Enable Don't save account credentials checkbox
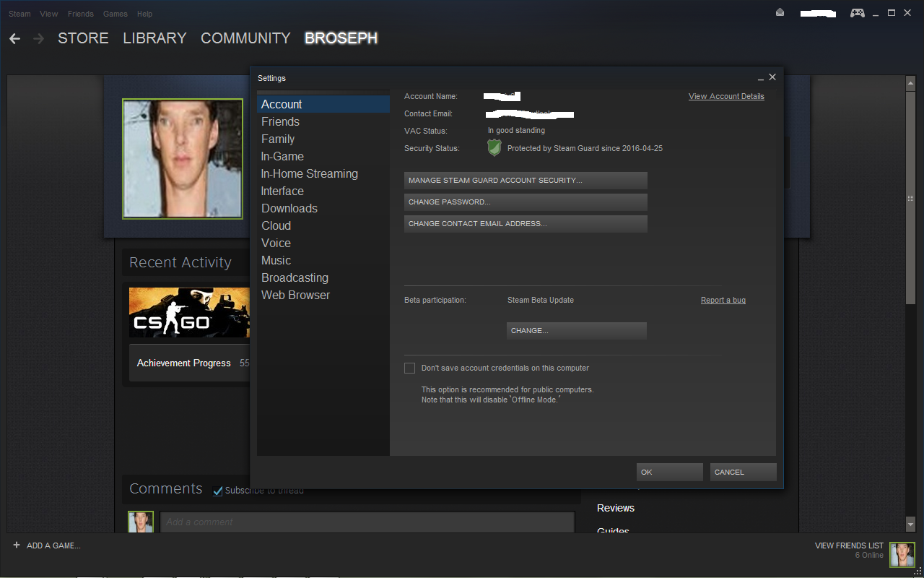The image size is (924, 578). click(x=410, y=368)
